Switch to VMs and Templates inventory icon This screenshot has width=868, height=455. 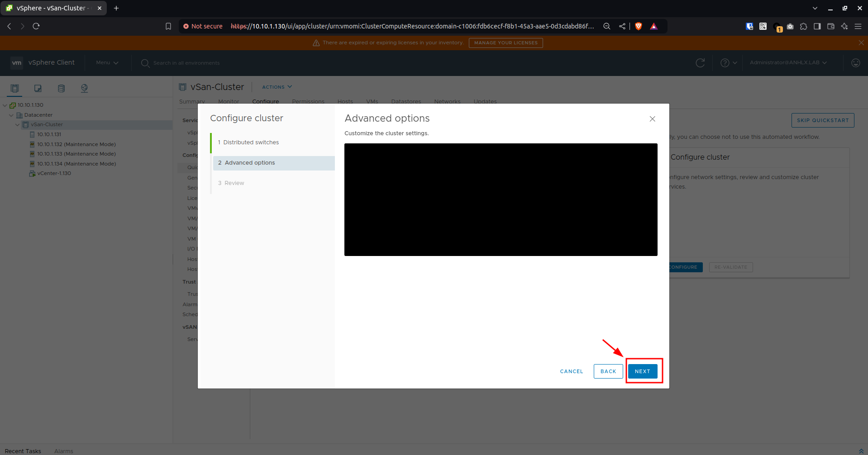(x=38, y=88)
